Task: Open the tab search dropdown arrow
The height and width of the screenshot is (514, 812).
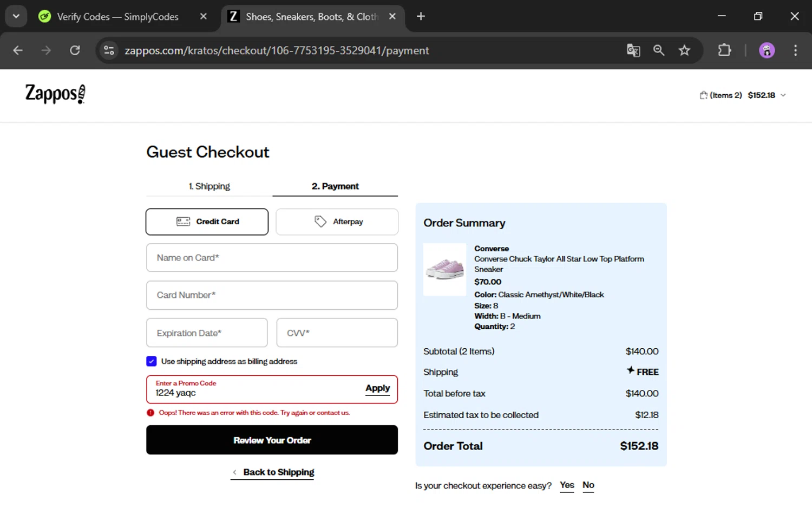Action: coord(16,16)
